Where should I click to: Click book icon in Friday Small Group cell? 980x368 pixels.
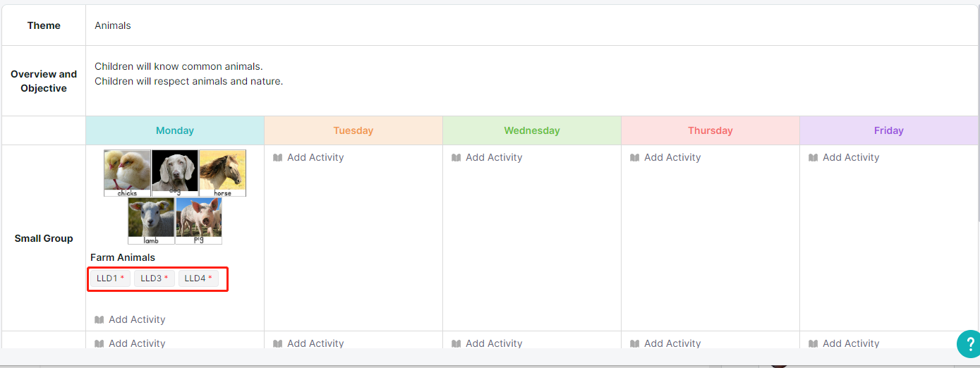click(x=813, y=157)
